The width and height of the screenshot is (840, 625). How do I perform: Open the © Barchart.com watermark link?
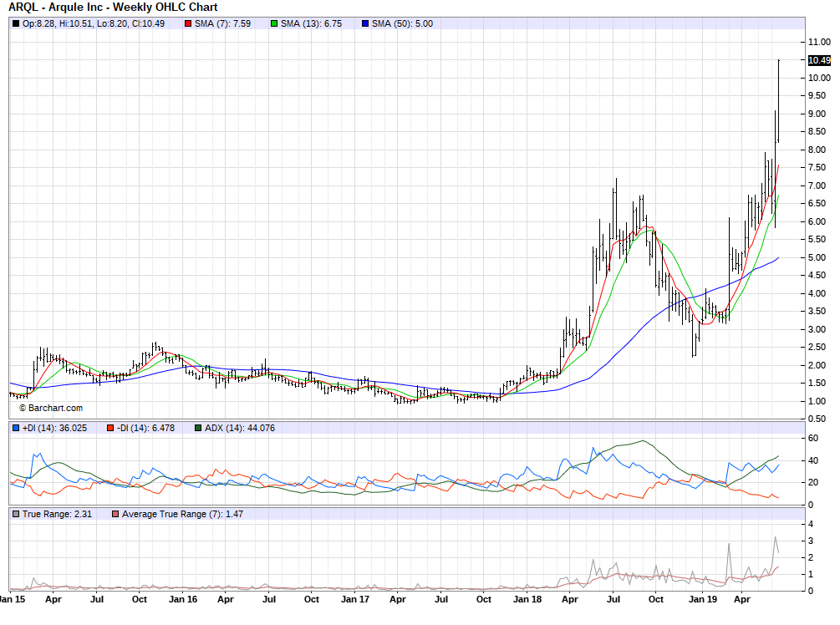point(51,408)
